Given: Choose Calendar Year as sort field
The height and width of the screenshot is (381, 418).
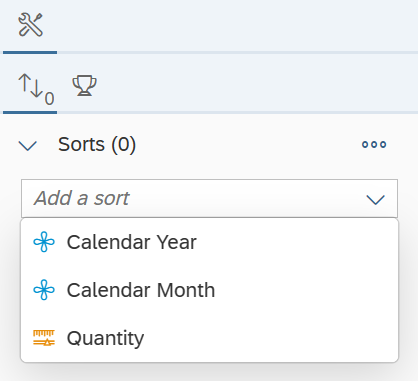Looking at the screenshot, I should [x=209, y=242].
